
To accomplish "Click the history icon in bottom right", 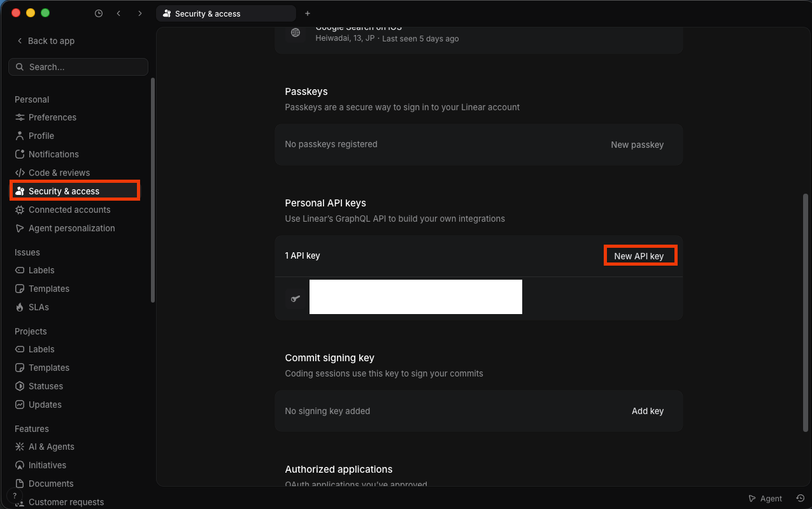I will (801, 498).
